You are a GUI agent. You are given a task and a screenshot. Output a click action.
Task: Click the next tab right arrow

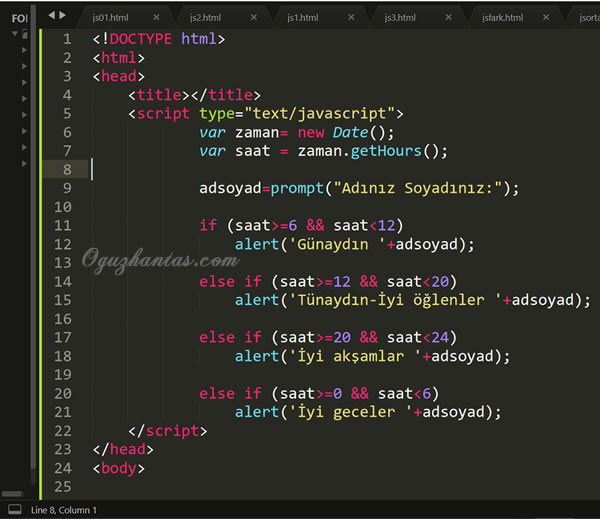tap(62, 15)
